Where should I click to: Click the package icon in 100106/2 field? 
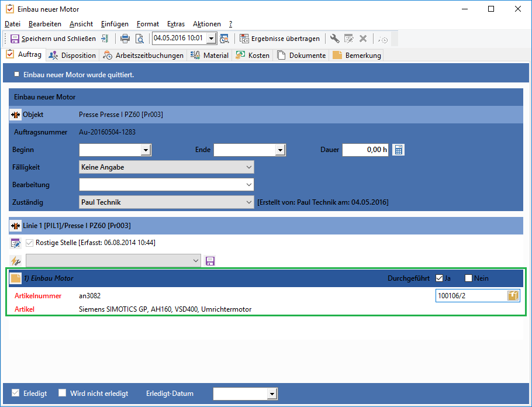pos(513,296)
